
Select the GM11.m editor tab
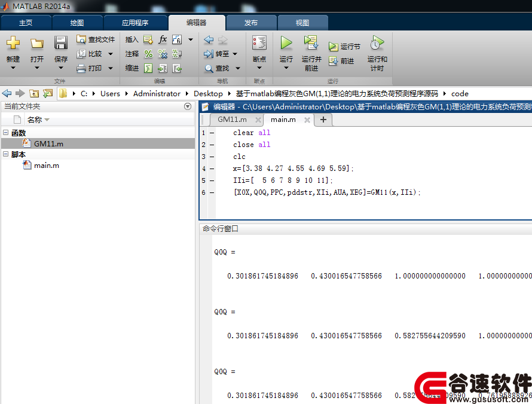point(232,120)
